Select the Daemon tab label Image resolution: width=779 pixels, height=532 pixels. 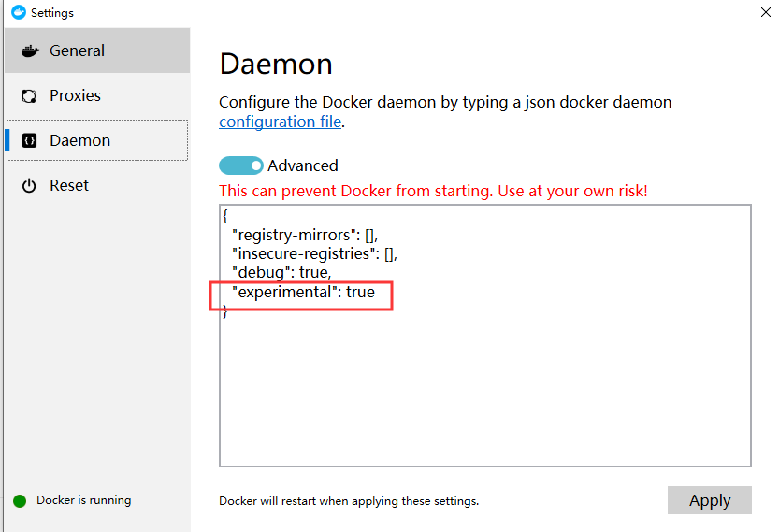(x=79, y=140)
